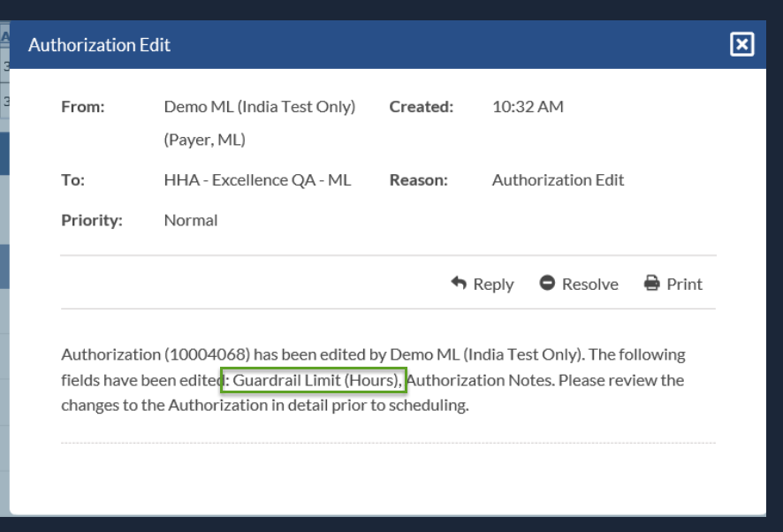Click Authorization Notes in the message body
The height and width of the screenshot is (532, 783).
480,380
